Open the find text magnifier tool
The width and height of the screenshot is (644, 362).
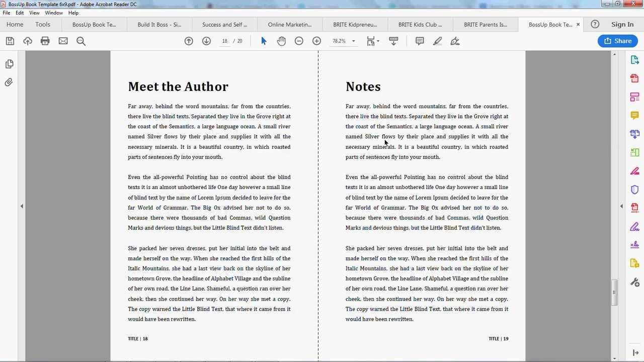coord(81,41)
